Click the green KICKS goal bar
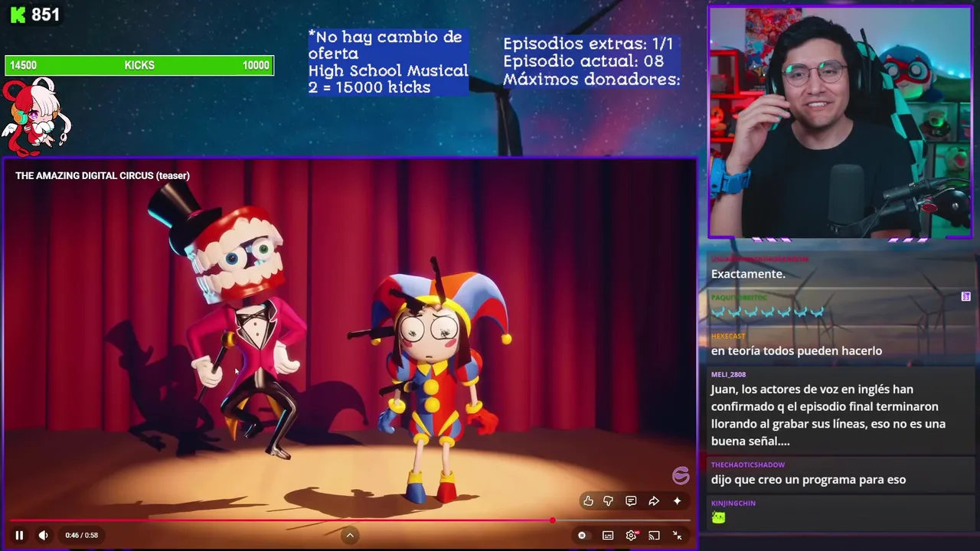 click(x=139, y=66)
